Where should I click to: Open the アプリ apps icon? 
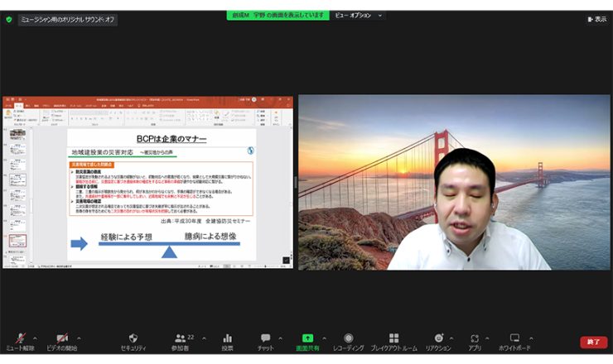[475, 340]
